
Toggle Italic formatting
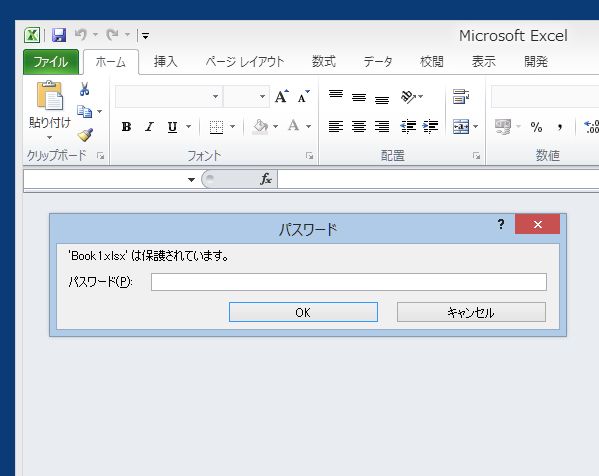click(149, 126)
